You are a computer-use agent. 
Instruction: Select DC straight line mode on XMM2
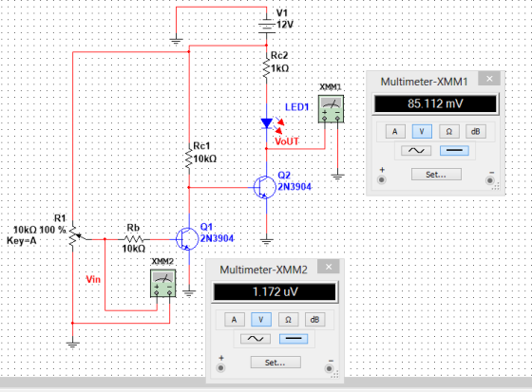(294, 339)
